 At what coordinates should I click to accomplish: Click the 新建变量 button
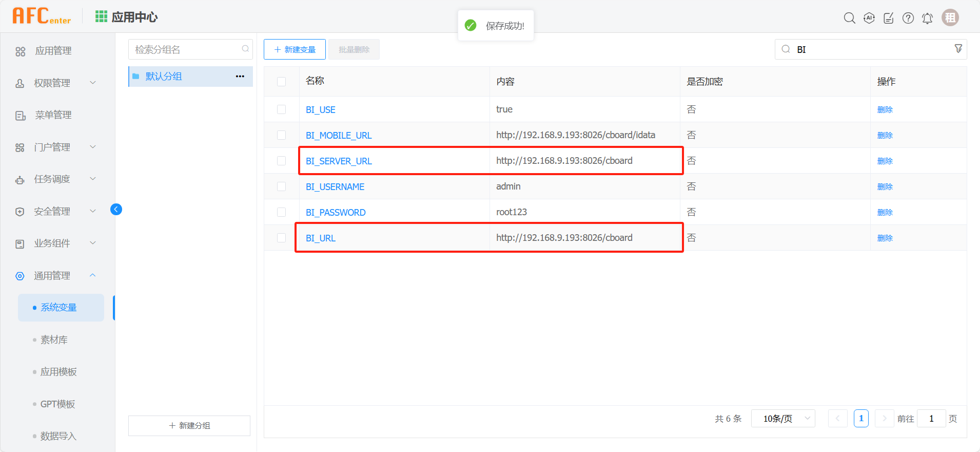(295, 49)
